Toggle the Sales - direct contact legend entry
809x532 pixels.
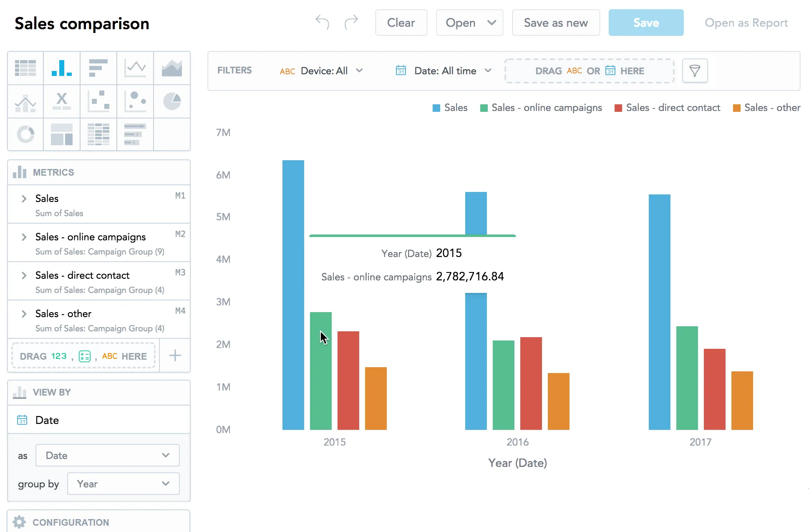(667, 107)
